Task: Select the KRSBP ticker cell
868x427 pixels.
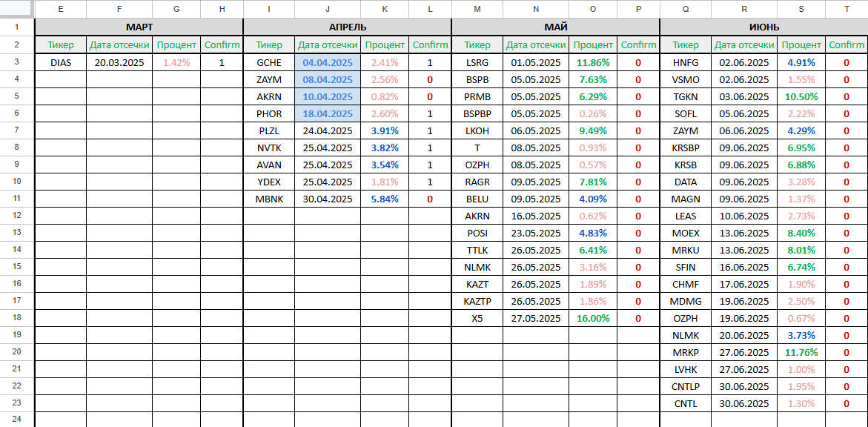Action: tap(686, 148)
